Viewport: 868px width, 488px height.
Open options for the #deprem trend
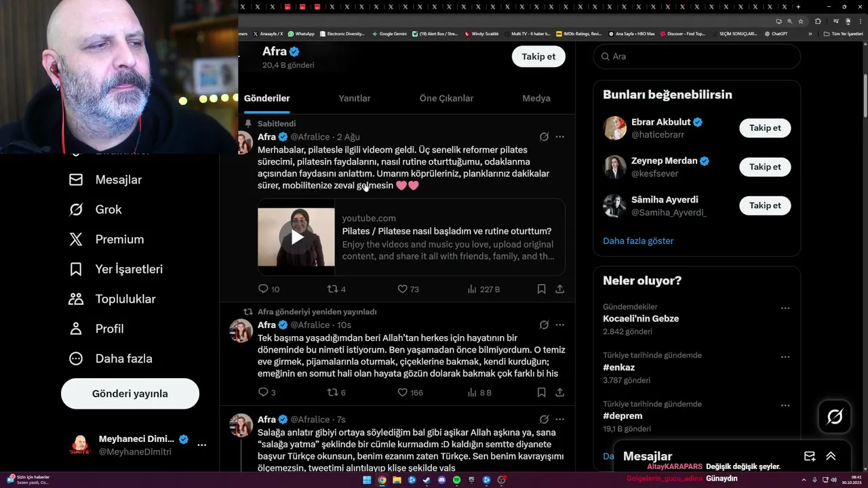[x=785, y=405]
